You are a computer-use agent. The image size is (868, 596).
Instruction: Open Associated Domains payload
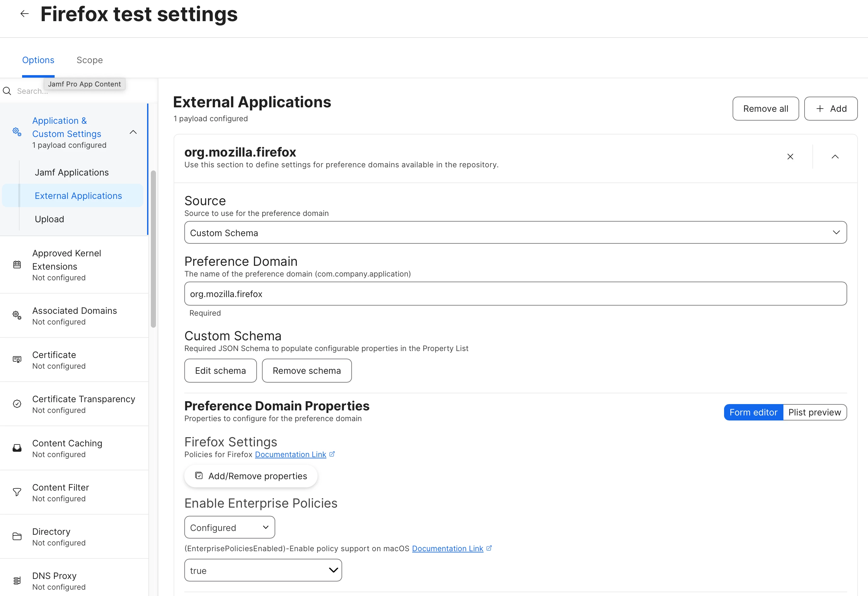tap(74, 316)
